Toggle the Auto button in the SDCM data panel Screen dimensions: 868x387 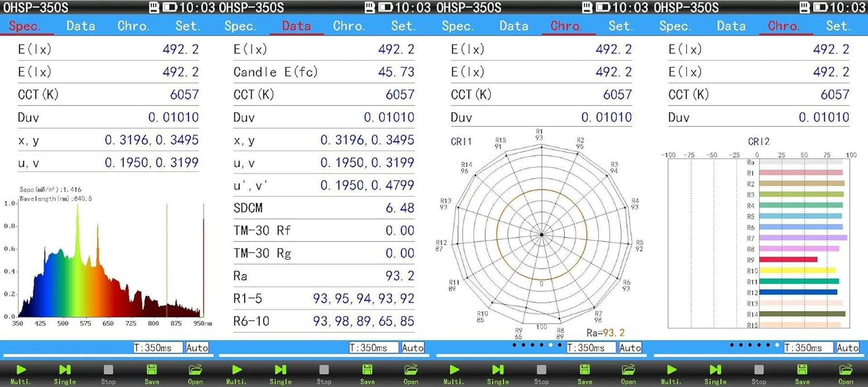point(412,347)
